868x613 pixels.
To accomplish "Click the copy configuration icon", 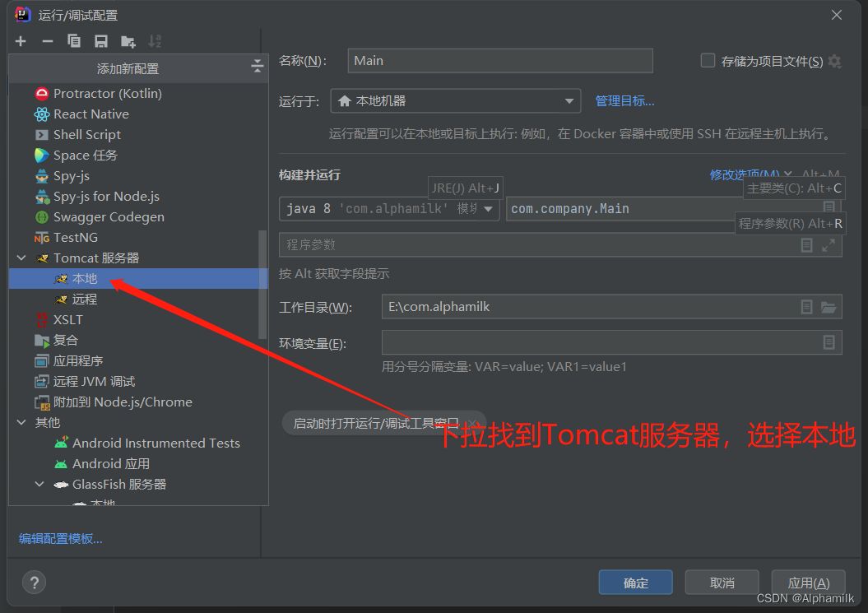I will pyautogui.click(x=73, y=41).
